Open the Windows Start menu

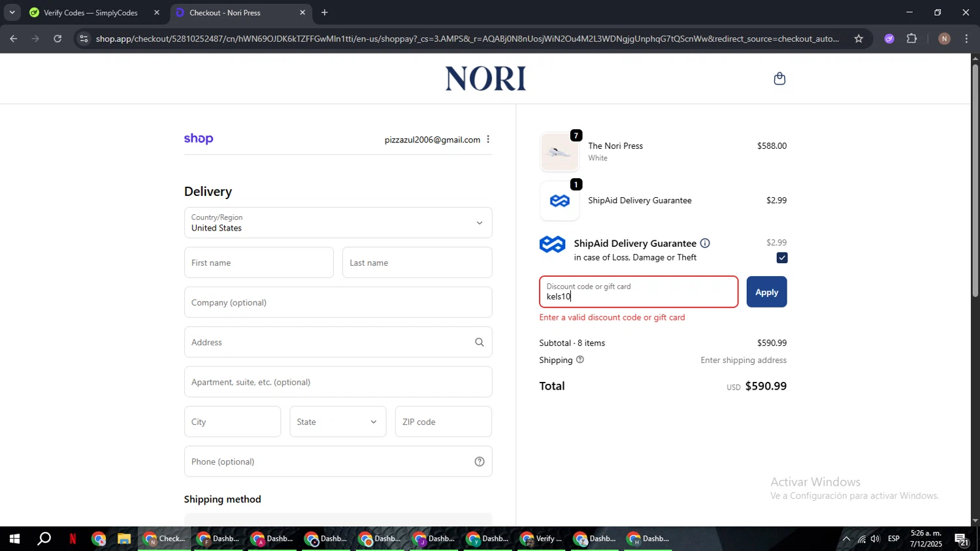(14, 539)
